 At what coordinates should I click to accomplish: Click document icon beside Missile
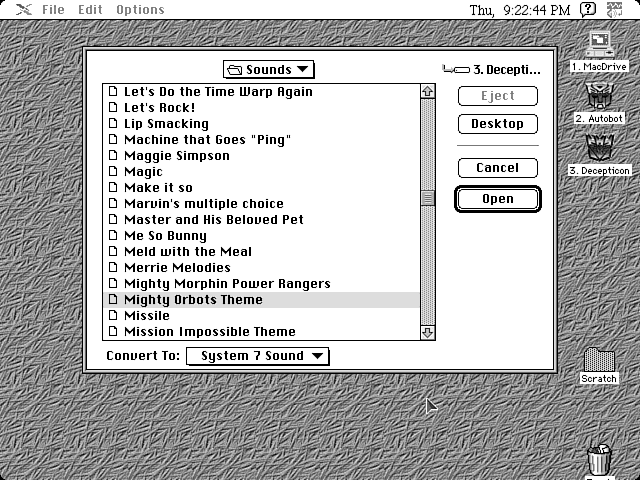point(113,315)
